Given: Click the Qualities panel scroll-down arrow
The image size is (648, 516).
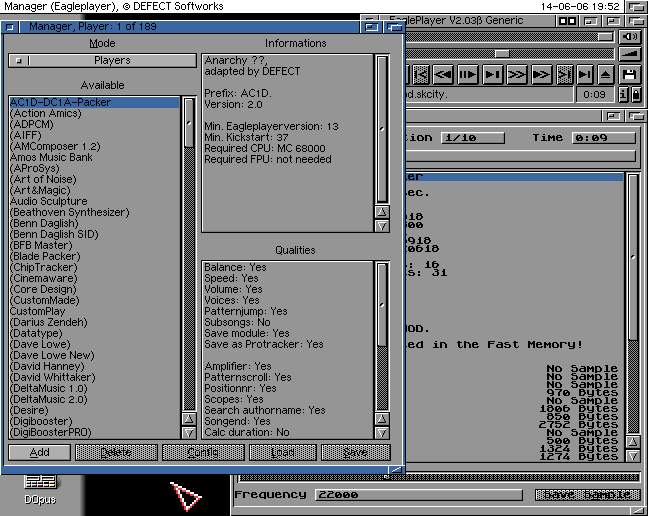Looking at the screenshot, I should tap(382, 433).
